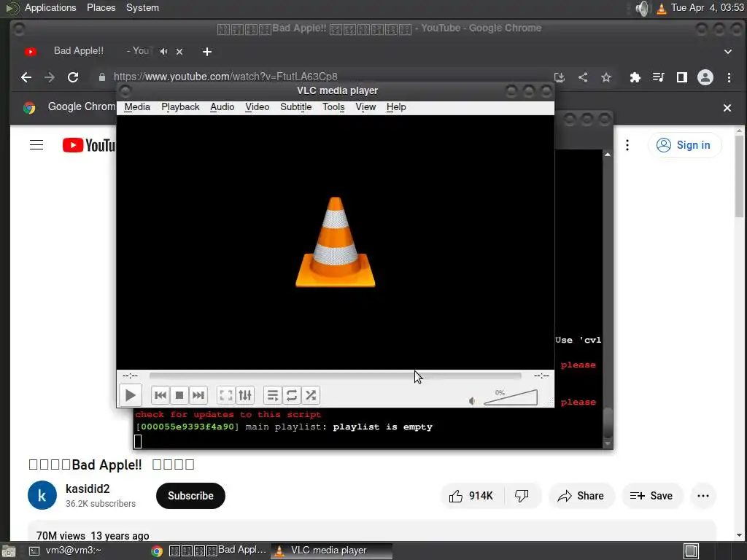The width and height of the screenshot is (747, 560).
Task: Click the system volume tray icon
Action: pyautogui.click(x=643, y=8)
